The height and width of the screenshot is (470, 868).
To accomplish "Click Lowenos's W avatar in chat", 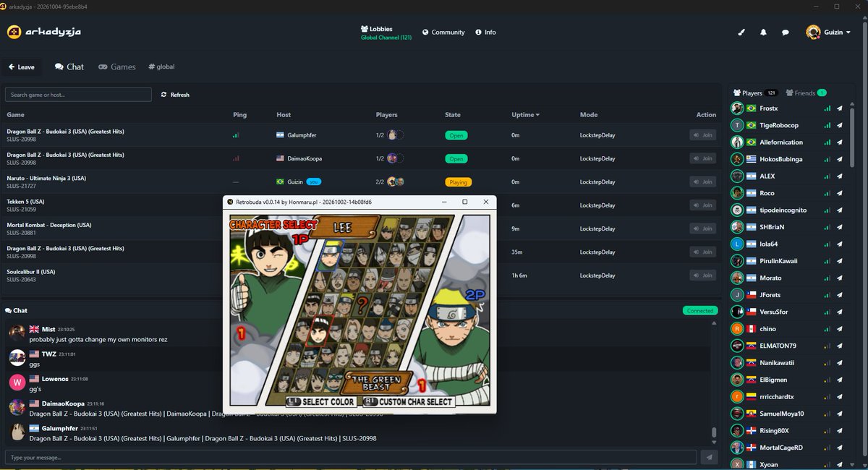I will point(17,382).
